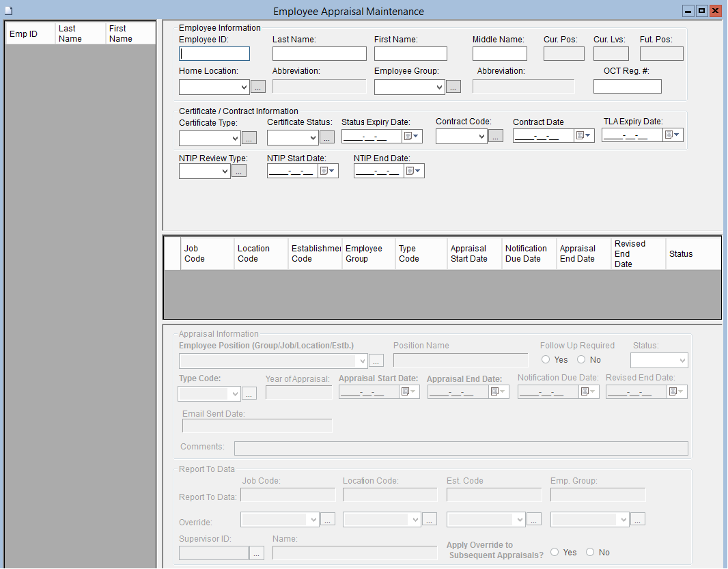Sort by Appraisal Start Date column header
Image resolution: width=728 pixels, height=569 pixels.
point(475,253)
